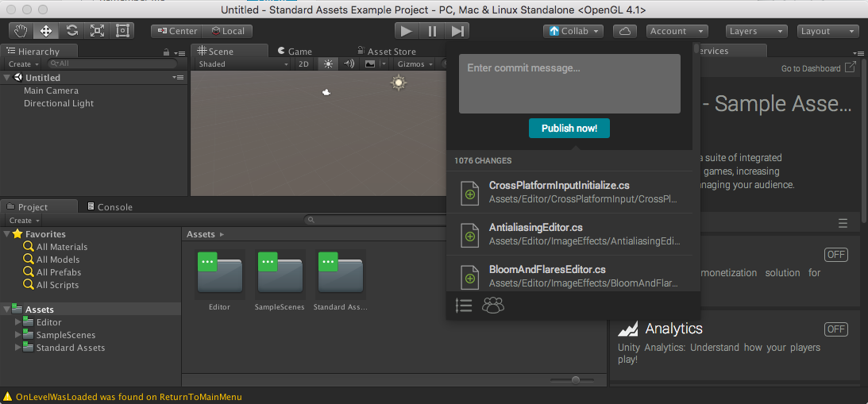This screenshot has height=404, width=868.
Task: Select AntialiasingEditor.cs change
Action: 569,234
